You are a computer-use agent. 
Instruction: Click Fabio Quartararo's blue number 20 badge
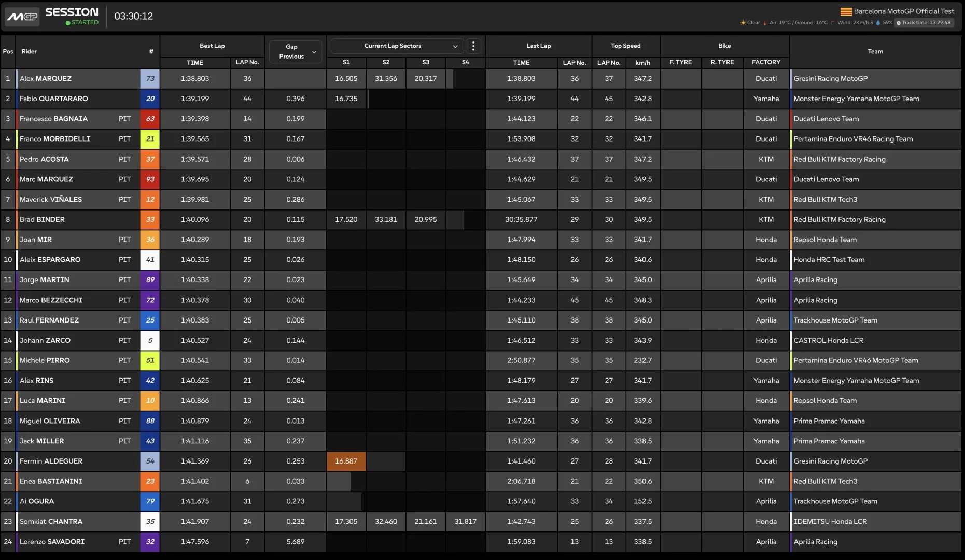point(150,99)
